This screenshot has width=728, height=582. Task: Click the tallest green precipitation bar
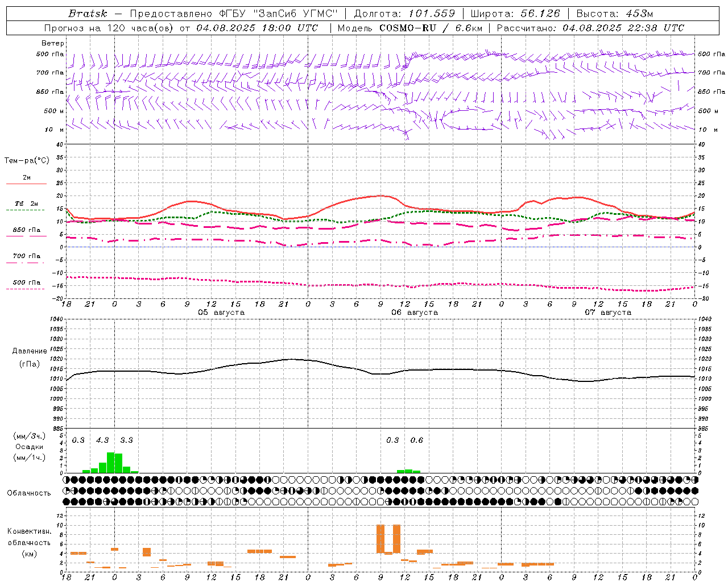pos(111,463)
